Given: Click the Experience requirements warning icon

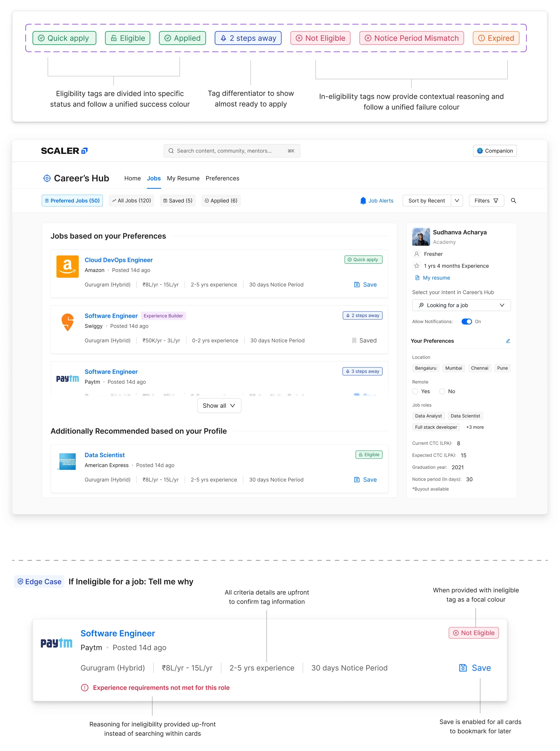Looking at the screenshot, I should (x=85, y=688).
